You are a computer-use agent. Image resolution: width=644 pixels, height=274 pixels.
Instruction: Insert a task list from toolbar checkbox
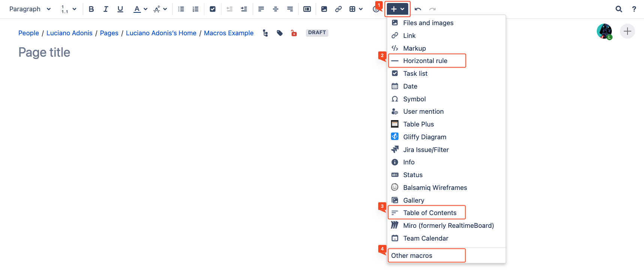pos(213,9)
